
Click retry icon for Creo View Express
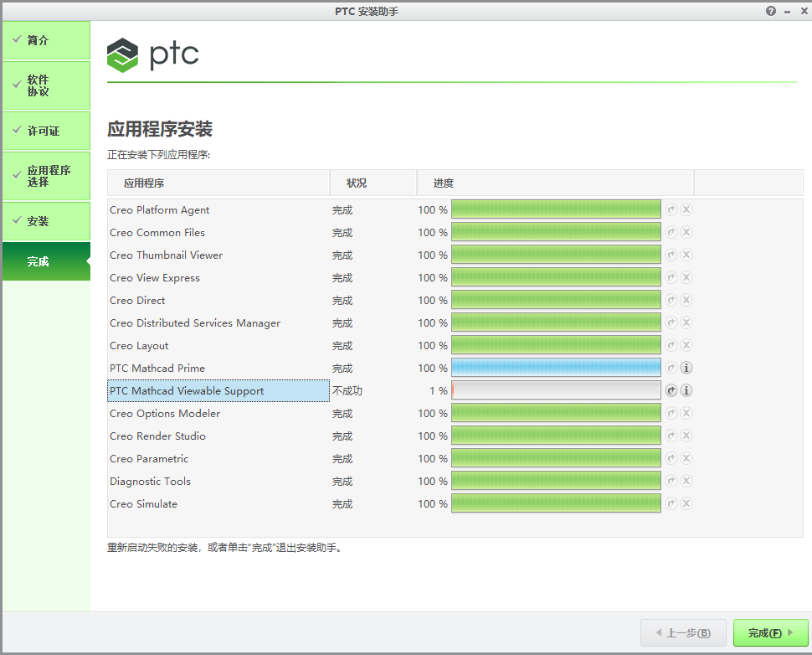[671, 277]
